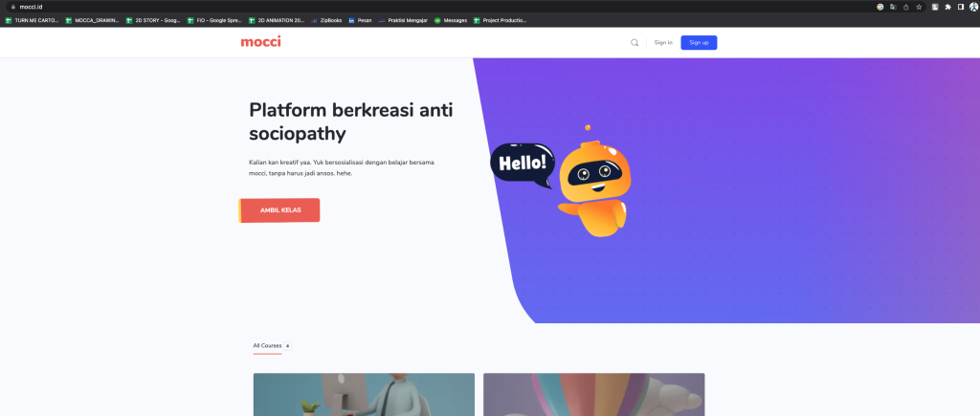Click the site lock icon beside mocci.id
The height and width of the screenshot is (416, 980).
[x=12, y=7]
